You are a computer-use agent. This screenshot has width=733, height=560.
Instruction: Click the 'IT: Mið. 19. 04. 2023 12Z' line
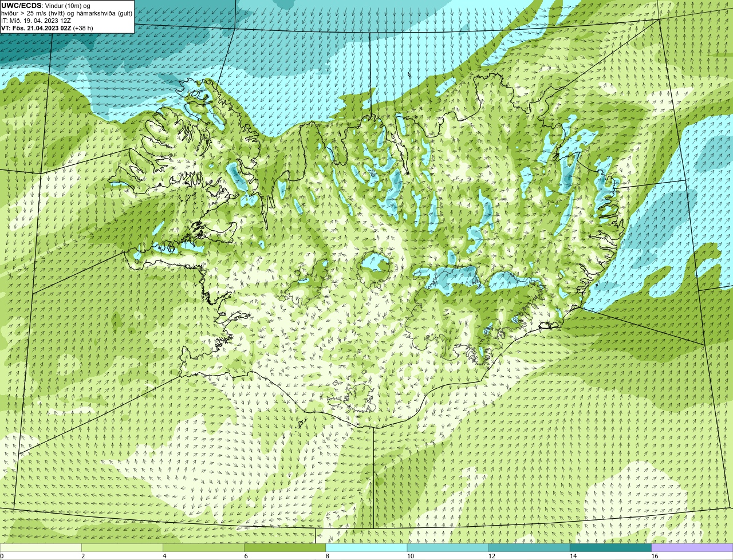coord(36,21)
